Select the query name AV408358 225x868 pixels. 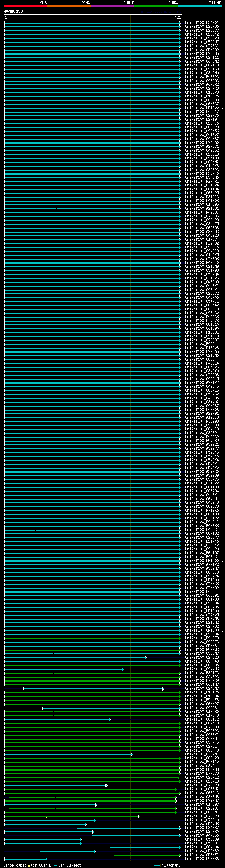pos(13,11)
